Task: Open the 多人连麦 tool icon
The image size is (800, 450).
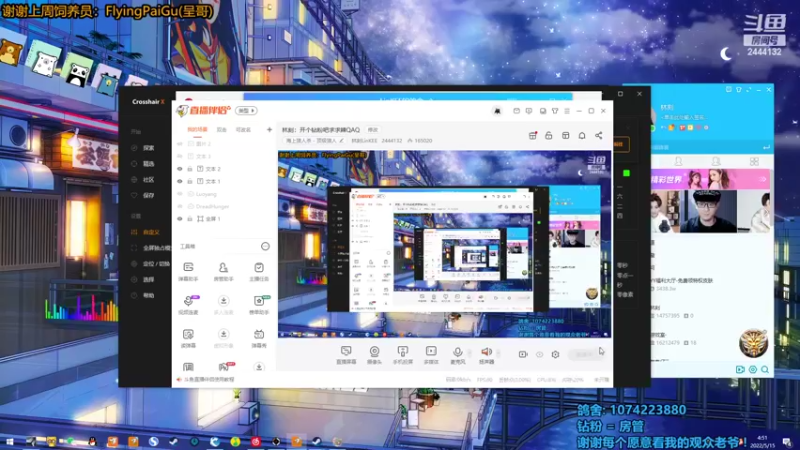Action: (223, 301)
